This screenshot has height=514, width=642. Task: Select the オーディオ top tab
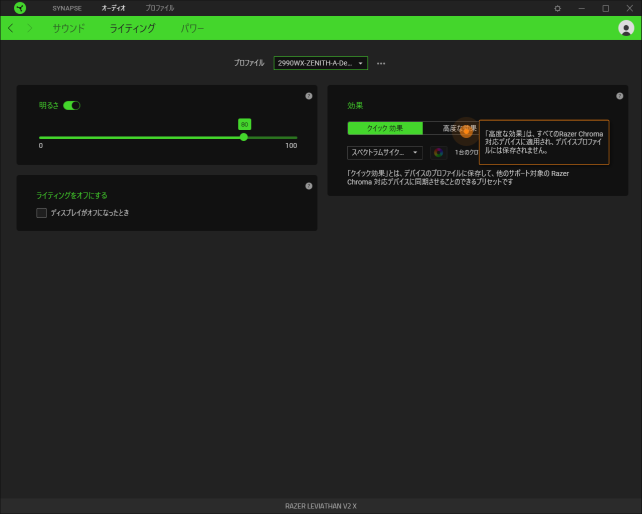click(x=113, y=8)
